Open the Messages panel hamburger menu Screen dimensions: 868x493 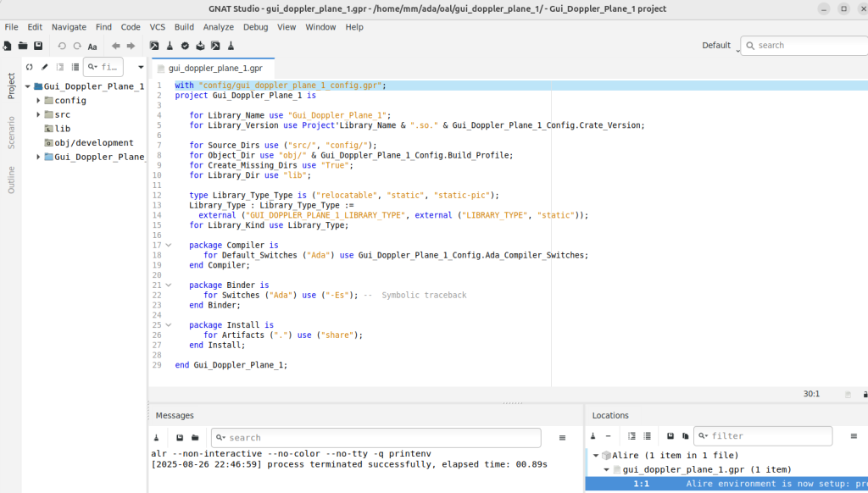pyautogui.click(x=563, y=438)
